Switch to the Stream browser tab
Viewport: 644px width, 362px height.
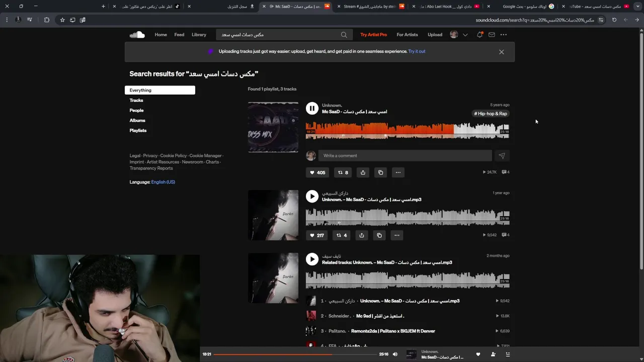(371, 6)
